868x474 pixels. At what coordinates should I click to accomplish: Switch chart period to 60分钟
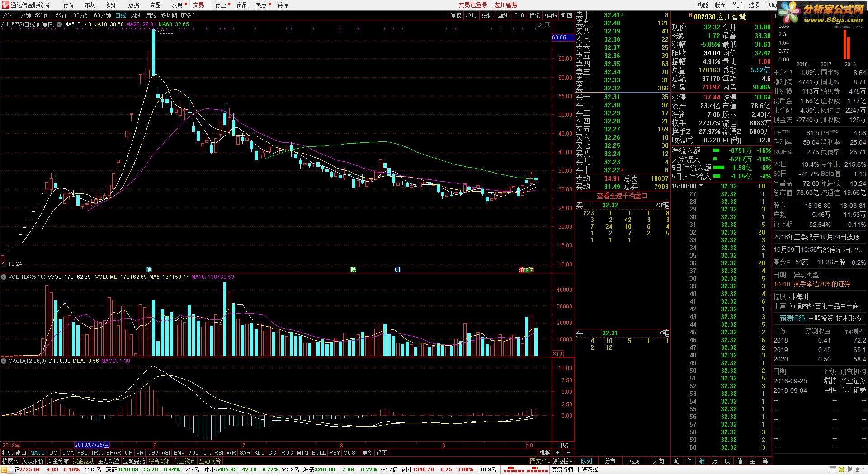point(103,15)
